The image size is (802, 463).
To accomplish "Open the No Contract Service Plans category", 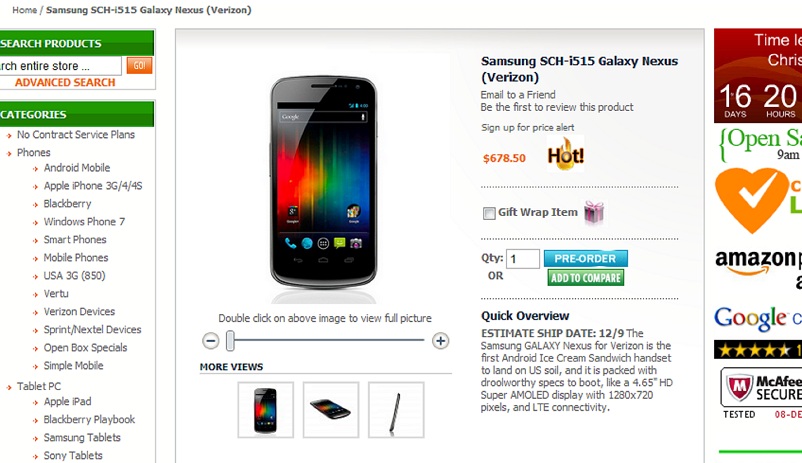I will tap(76, 135).
